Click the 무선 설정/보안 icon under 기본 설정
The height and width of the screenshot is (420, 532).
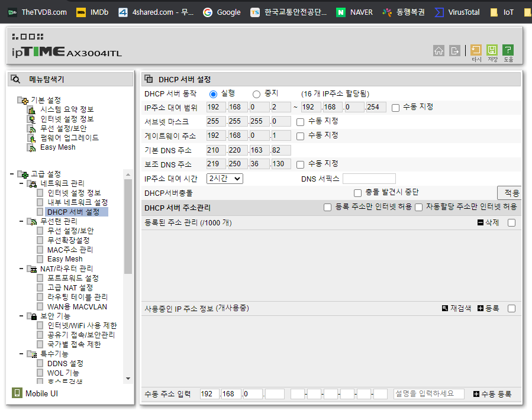click(x=31, y=128)
